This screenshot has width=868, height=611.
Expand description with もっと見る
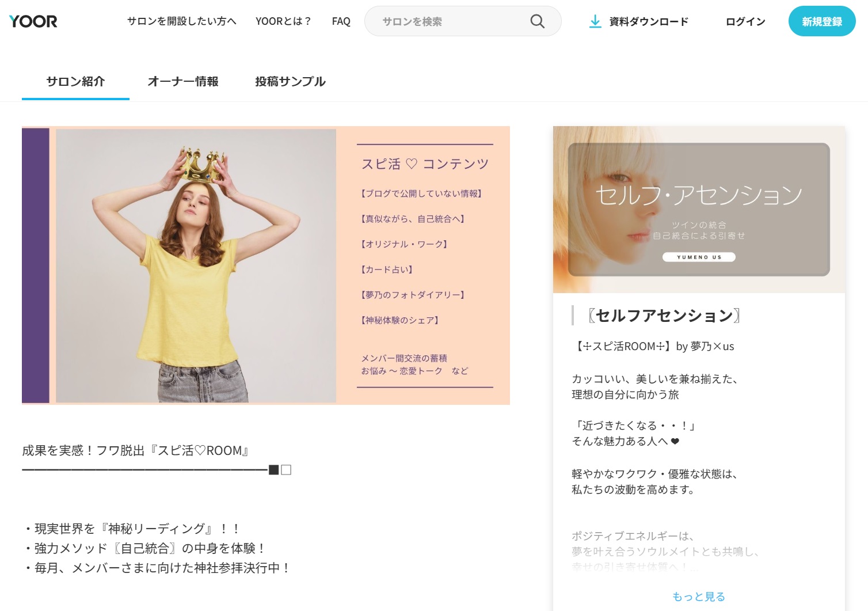pos(699,597)
